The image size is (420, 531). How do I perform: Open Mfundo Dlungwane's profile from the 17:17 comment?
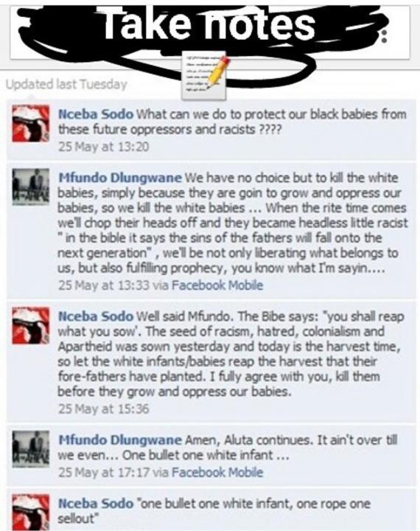[x=120, y=440]
